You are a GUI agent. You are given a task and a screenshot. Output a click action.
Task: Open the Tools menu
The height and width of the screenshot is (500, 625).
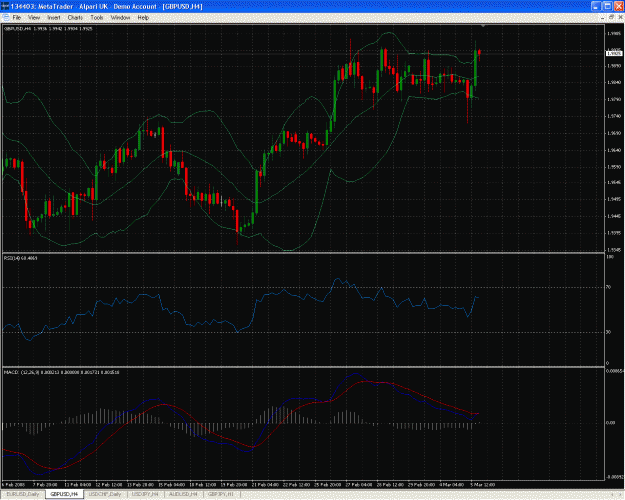tap(96, 18)
